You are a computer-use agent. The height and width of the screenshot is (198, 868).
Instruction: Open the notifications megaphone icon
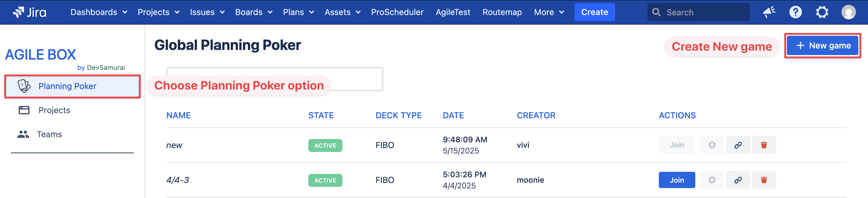[x=769, y=12]
